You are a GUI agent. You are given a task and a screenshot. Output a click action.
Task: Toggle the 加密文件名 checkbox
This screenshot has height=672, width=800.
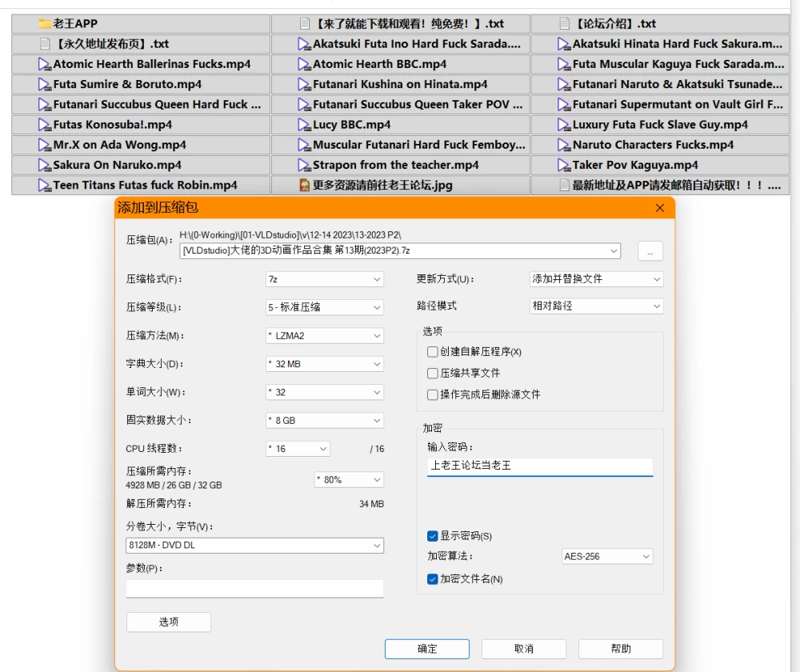coord(433,578)
